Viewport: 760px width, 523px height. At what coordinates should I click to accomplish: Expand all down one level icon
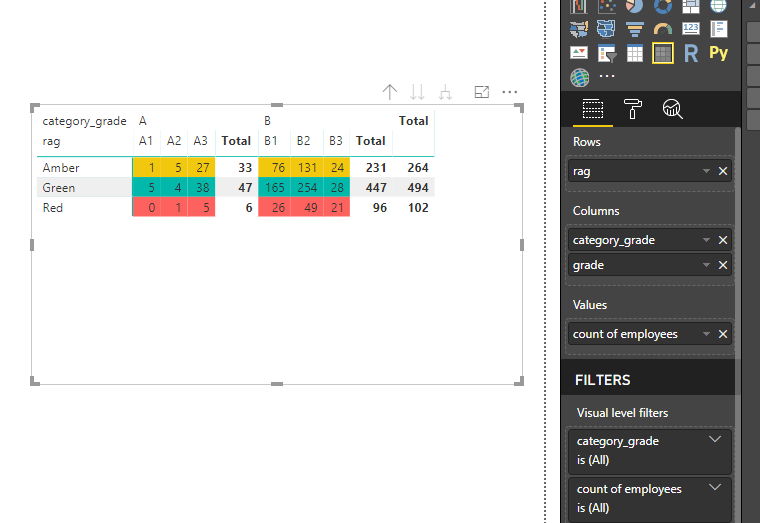[x=445, y=92]
